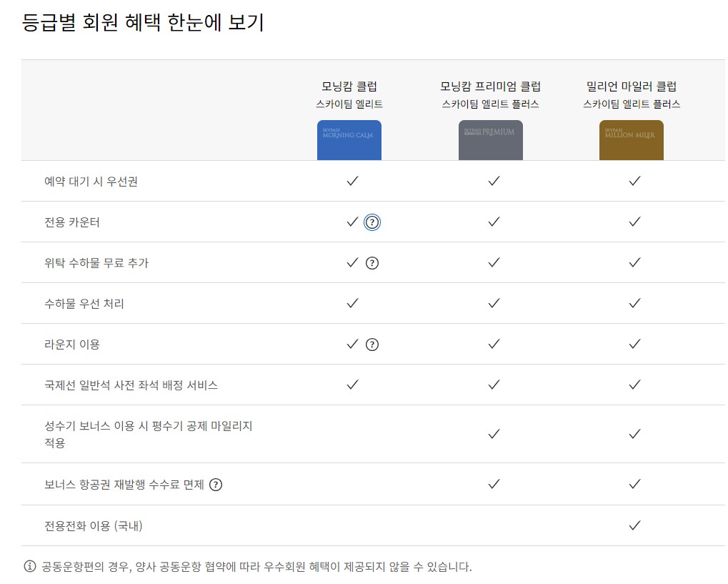Select the gray SKYPASS Premium card image
The image size is (728, 584).
pos(490,140)
